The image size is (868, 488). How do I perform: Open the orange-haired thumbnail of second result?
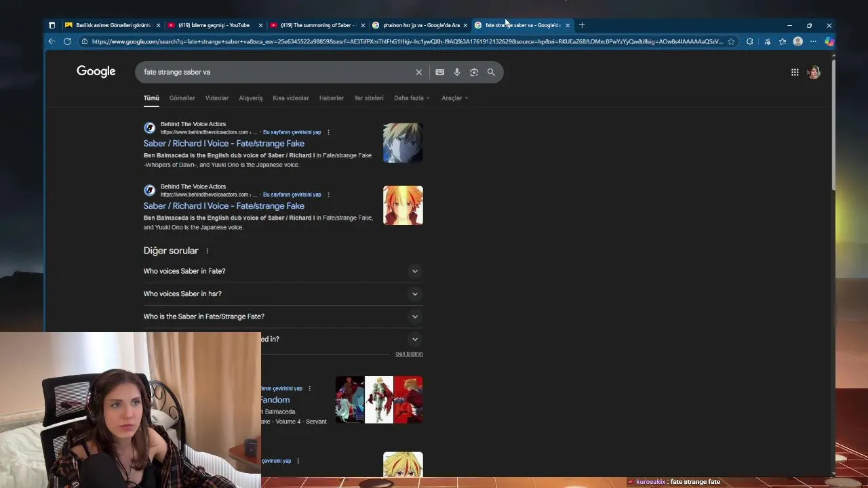403,205
